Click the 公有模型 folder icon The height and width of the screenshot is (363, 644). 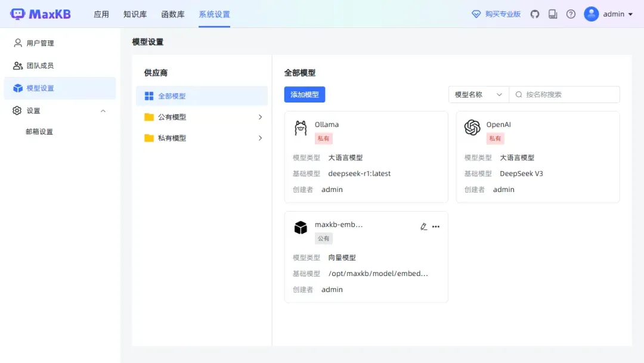coord(149,117)
